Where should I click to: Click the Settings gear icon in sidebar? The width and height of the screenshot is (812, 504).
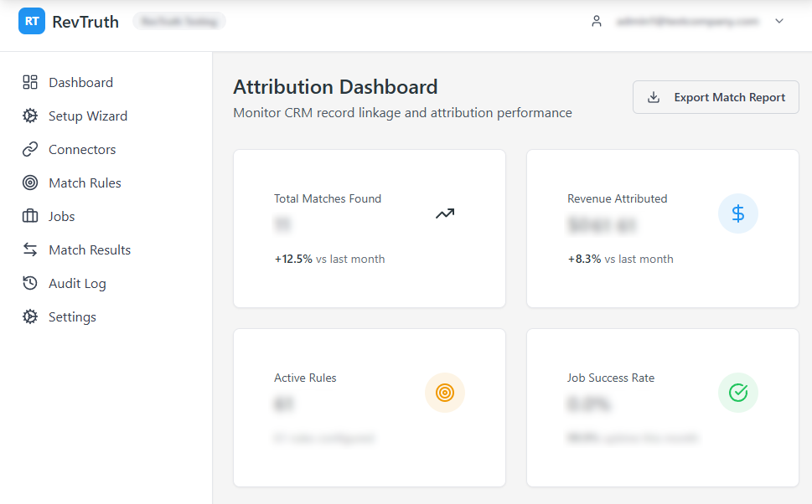pyautogui.click(x=30, y=316)
